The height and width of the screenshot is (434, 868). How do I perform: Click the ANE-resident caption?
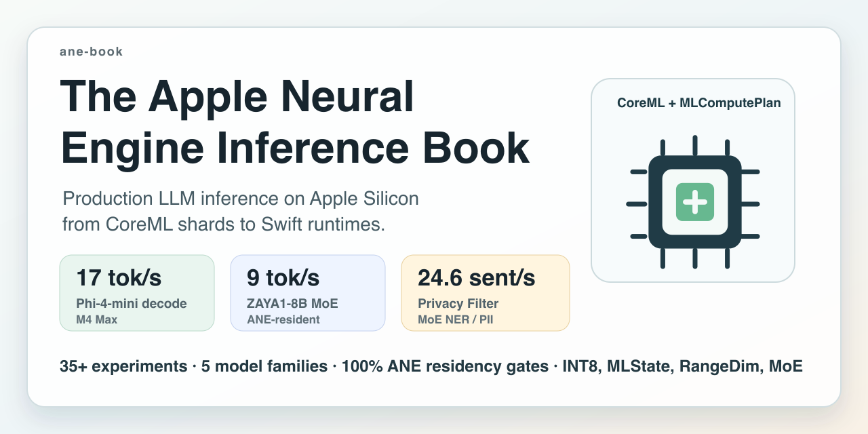(x=283, y=319)
